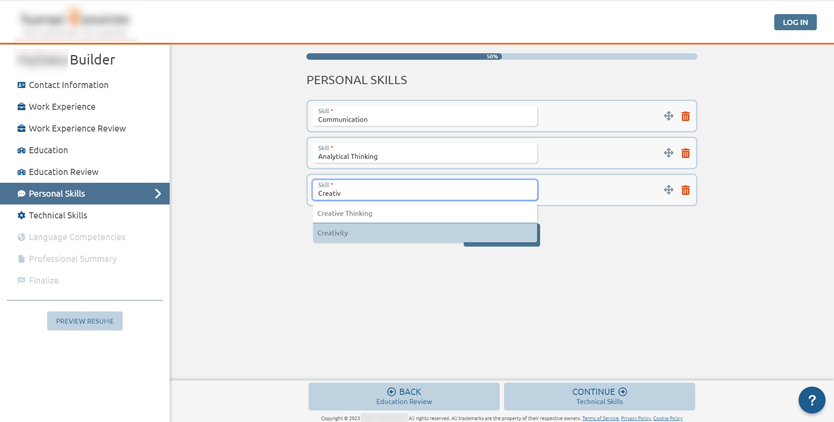Click the Preview Resume button
The width and height of the screenshot is (834, 422).
coord(85,321)
